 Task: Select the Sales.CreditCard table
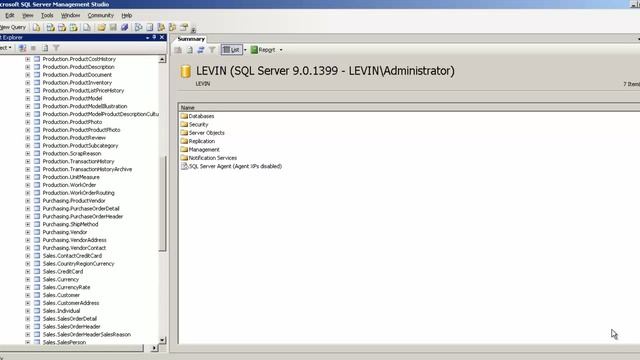(x=62, y=271)
